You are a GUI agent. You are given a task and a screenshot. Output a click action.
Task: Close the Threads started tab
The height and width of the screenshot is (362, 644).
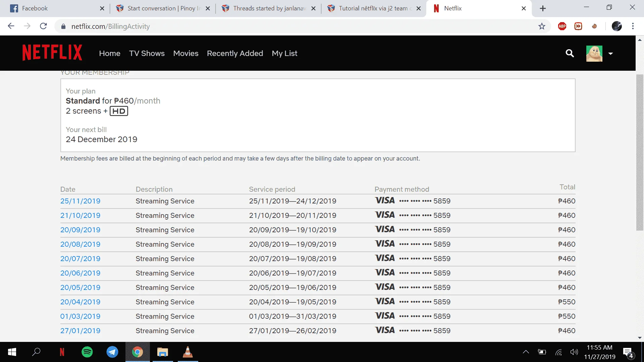[313, 8]
